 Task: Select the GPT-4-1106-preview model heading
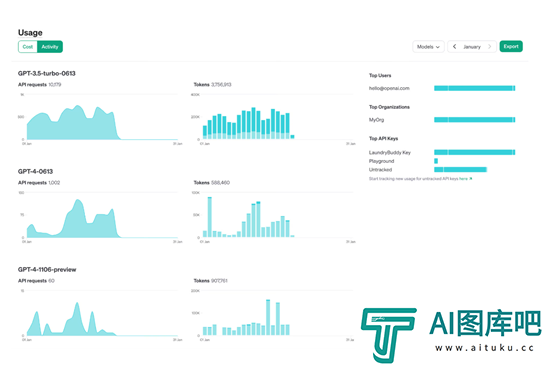point(47,270)
